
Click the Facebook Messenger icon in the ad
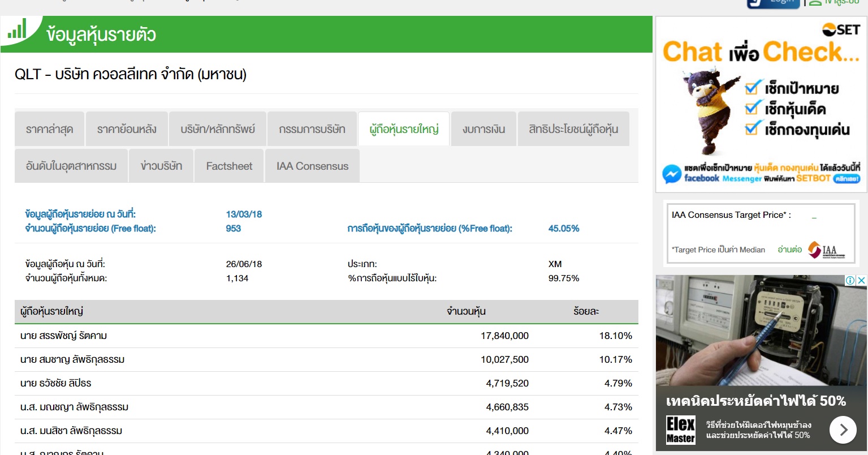[x=672, y=174]
